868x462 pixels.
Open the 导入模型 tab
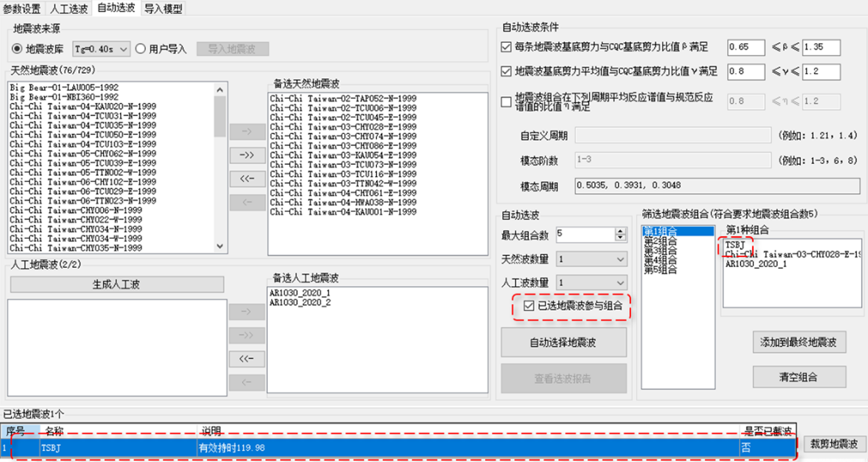[163, 9]
